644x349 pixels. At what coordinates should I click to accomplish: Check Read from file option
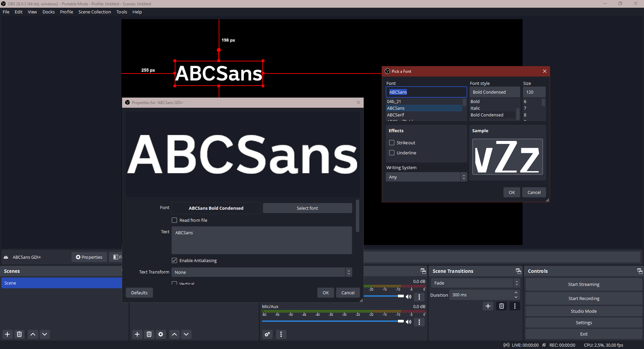[174, 220]
